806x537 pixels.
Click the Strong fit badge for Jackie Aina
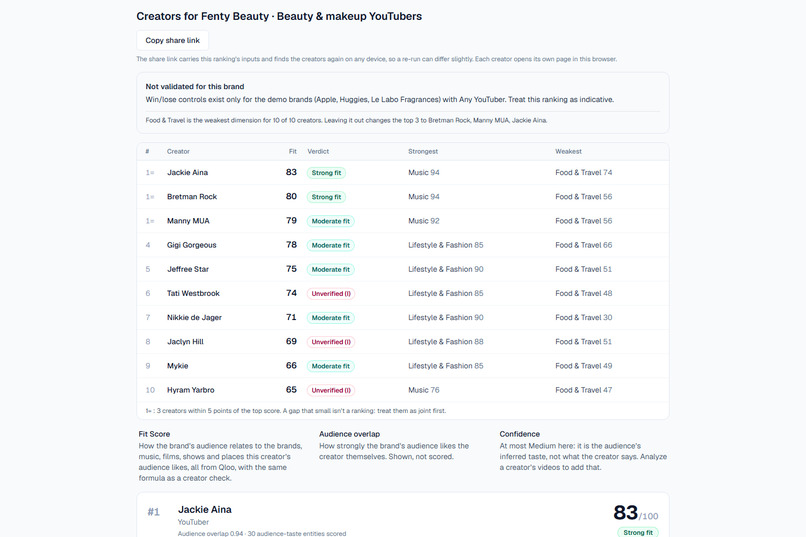pyautogui.click(x=326, y=173)
